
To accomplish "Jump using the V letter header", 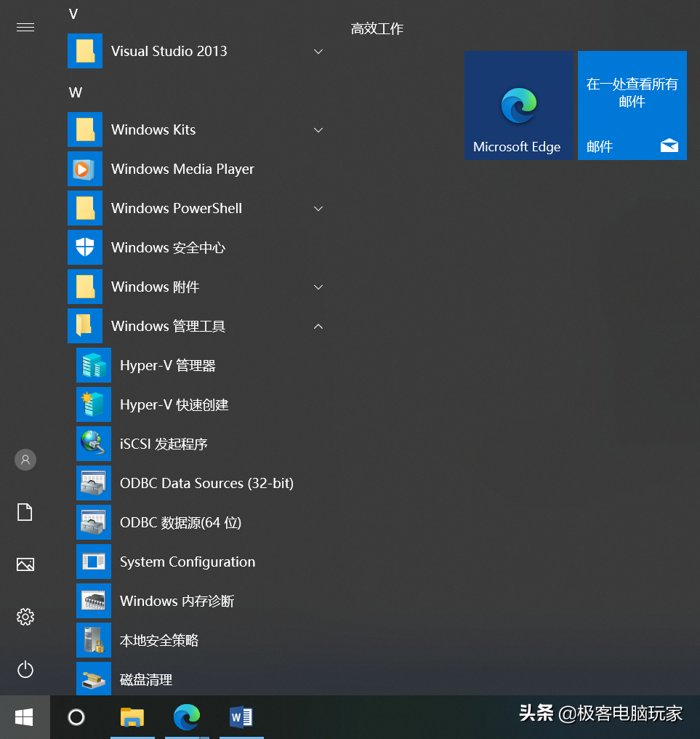I will pos(73,14).
